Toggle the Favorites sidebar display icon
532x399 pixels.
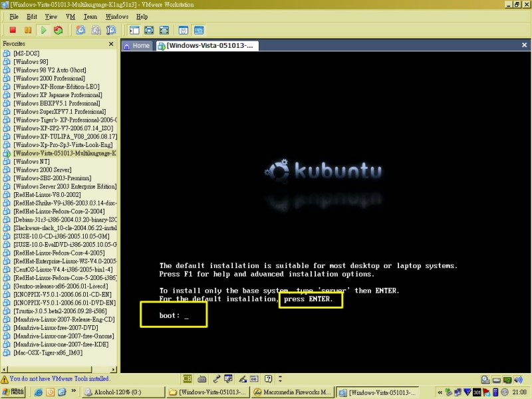tap(134, 30)
